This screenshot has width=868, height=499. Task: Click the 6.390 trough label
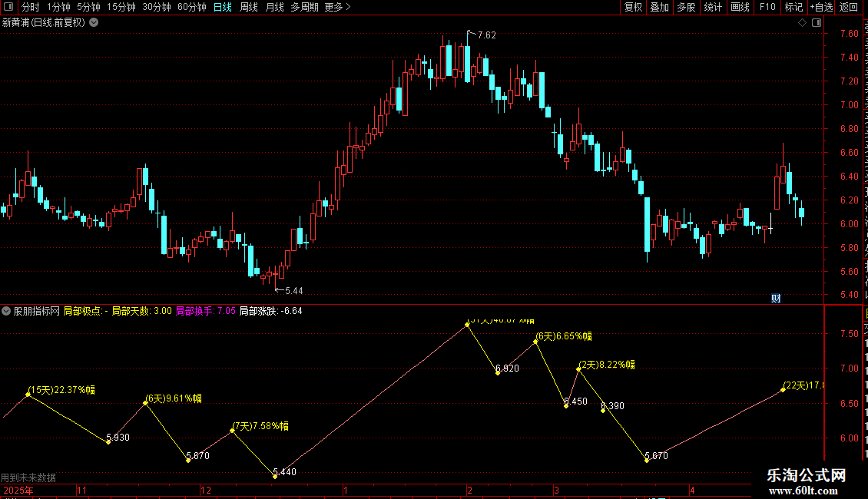[612, 406]
